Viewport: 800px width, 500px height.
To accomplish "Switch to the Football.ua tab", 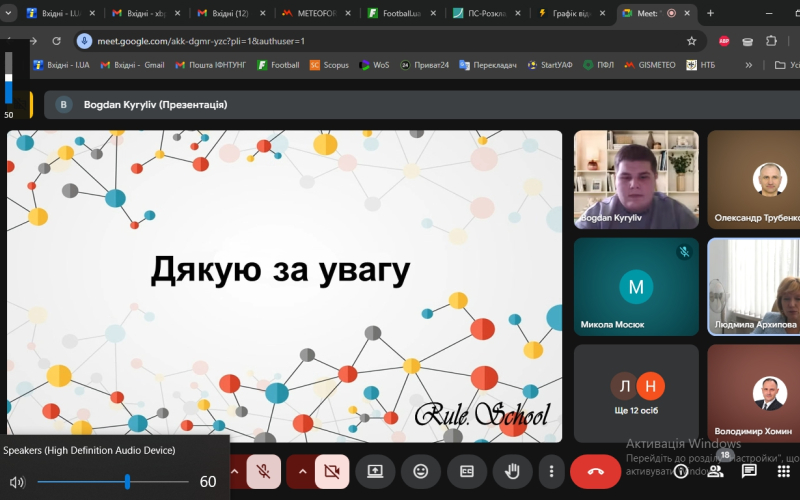I will pos(402,13).
